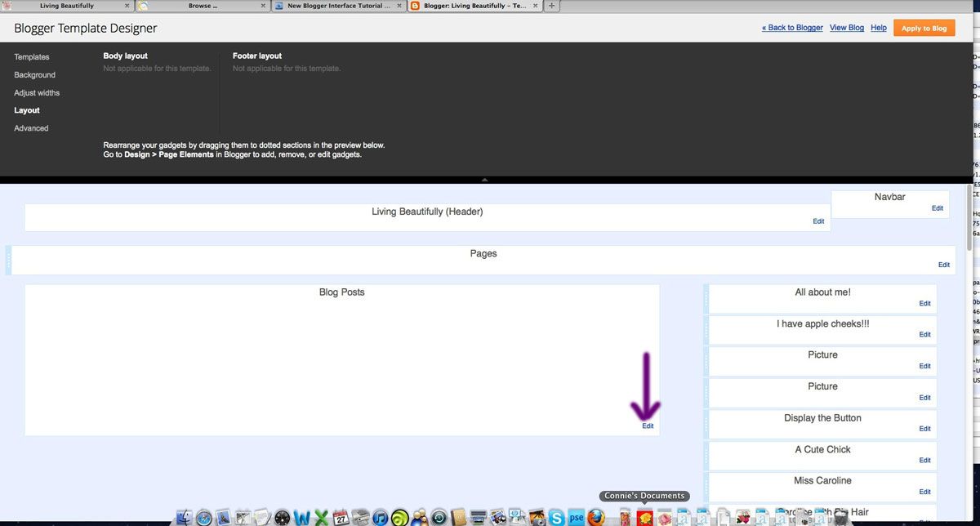Edit the I have apple cheeks!!! gadget
The image size is (980, 526).
coord(924,335)
